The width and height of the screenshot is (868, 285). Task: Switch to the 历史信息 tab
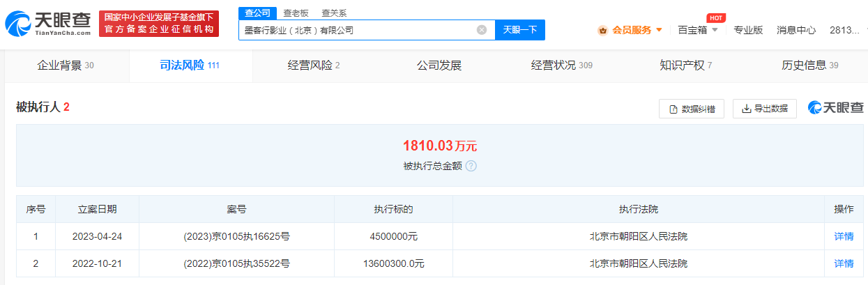pos(810,66)
